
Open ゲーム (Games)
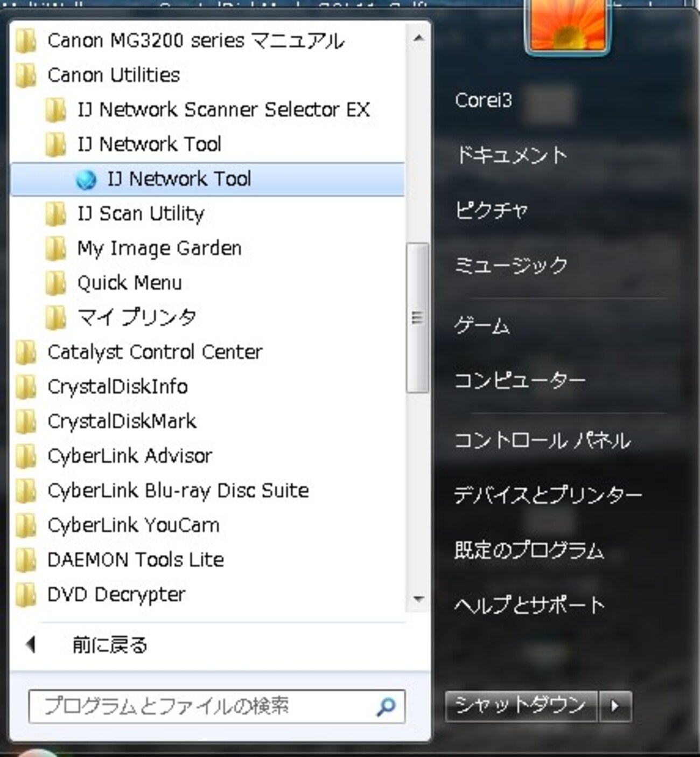pyautogui.click(x=482, y=326)
